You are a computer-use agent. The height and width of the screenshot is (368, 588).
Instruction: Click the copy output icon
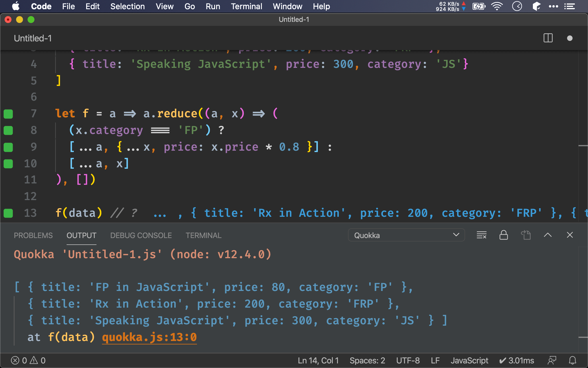coord(527,235)
